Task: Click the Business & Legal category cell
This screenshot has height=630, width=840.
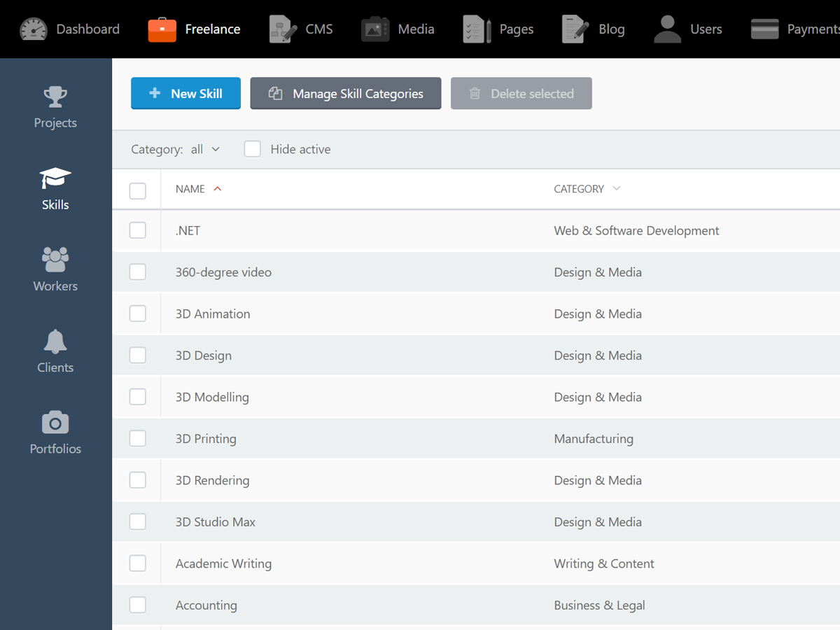Action: pyautogui.click(x=599, y=605)
